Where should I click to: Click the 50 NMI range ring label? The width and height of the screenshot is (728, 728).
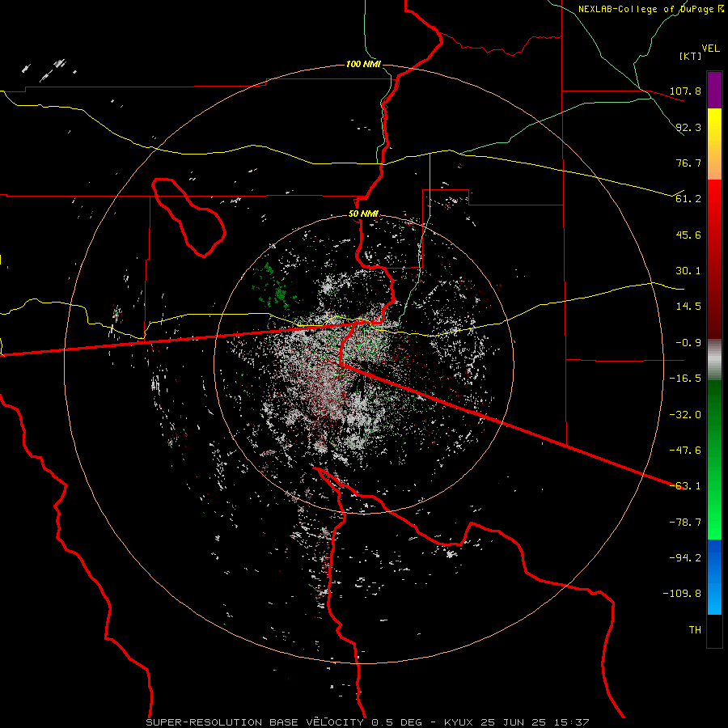363,214
